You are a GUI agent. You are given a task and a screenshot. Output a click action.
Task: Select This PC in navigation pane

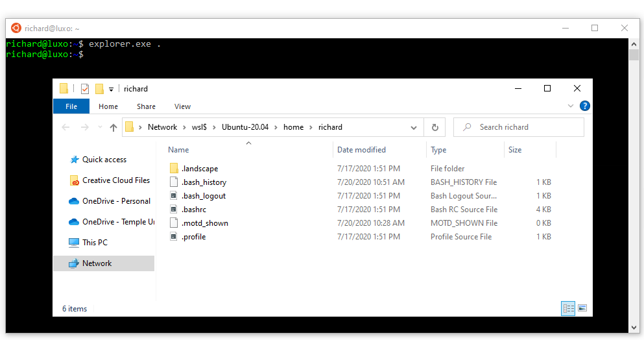point(95,243)
